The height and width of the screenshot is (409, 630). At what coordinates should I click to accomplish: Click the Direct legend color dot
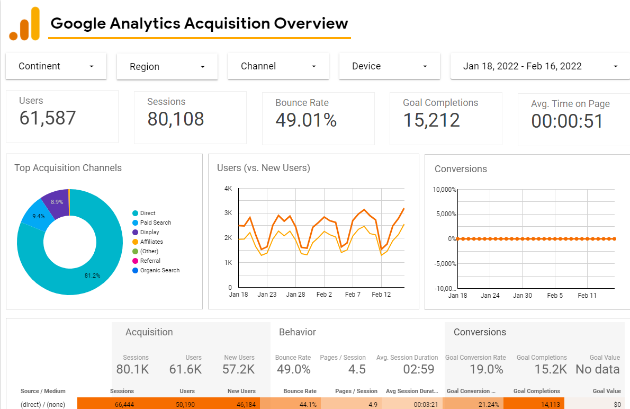[135, 213]
